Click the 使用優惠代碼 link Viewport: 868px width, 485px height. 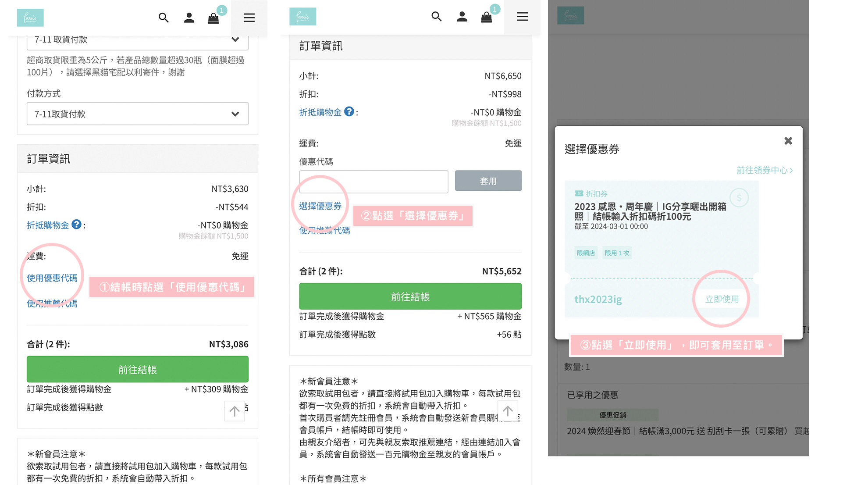[x=52, y=278]
